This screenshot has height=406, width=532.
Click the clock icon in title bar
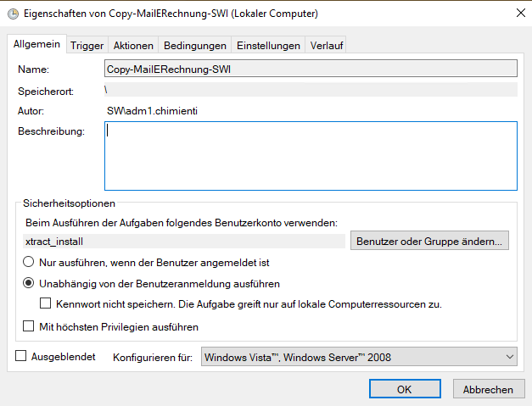(13, 13)
